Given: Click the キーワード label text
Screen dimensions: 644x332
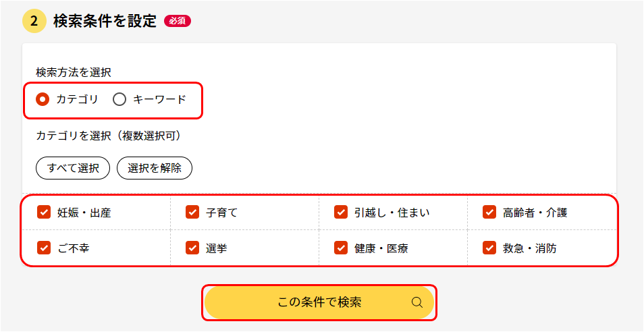Looking at the screenshot, I should (159, 99).
